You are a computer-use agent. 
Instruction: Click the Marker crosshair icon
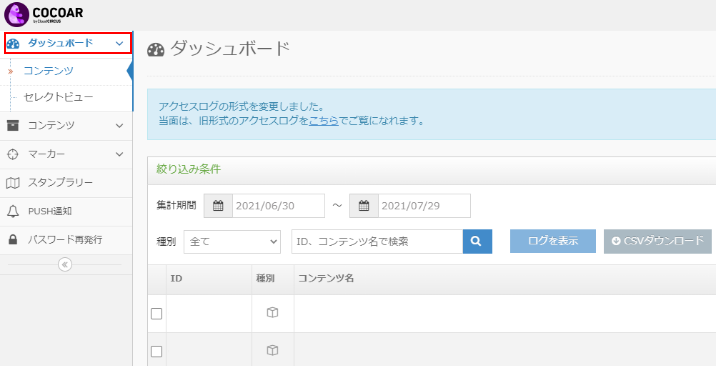[x=13, y=154]
